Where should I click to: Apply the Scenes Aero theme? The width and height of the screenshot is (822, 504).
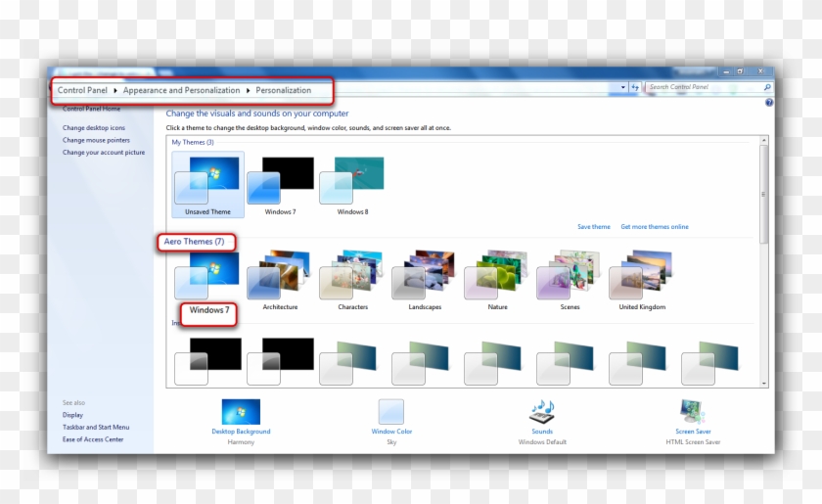(x=570, y=280)
